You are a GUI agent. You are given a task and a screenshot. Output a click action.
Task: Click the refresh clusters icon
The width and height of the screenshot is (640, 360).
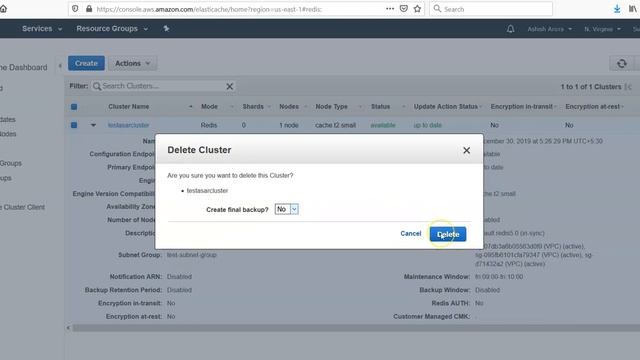point(622,64)
